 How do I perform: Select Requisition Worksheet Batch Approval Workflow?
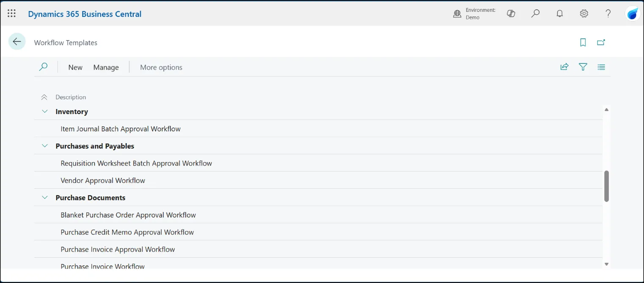point(318,163)
